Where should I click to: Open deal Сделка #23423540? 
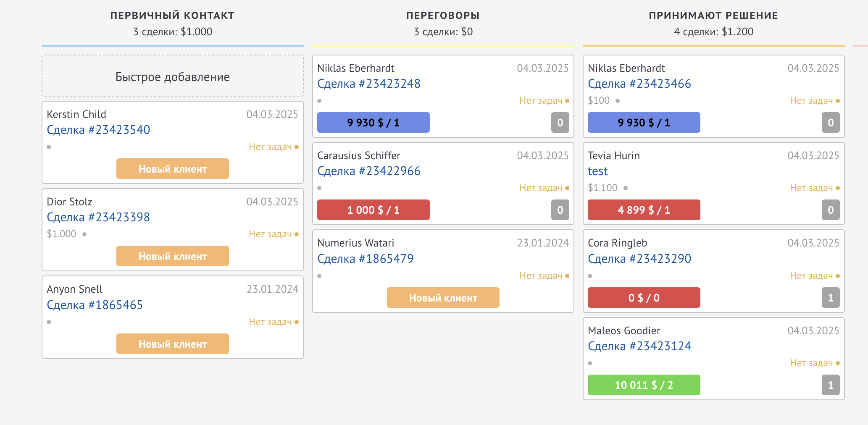coord(98,130)
